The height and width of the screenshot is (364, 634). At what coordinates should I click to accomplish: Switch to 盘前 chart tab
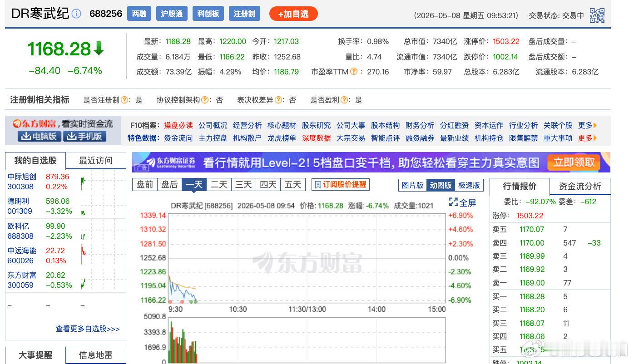point(145,185)
